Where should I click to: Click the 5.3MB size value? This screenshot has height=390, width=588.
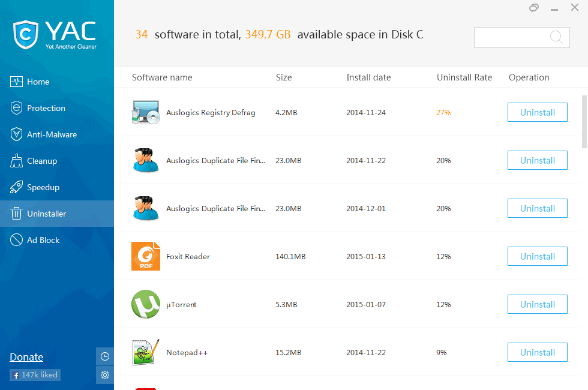click(286, 305)
